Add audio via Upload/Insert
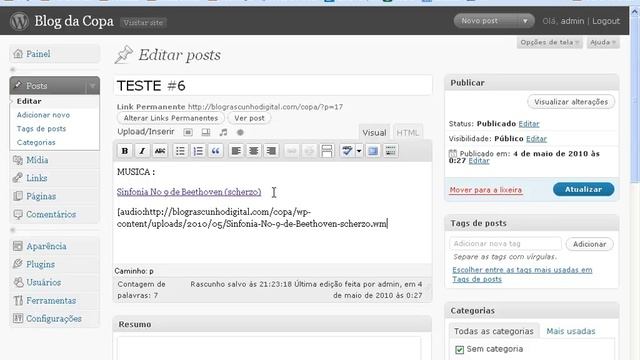 click(223, 132)
